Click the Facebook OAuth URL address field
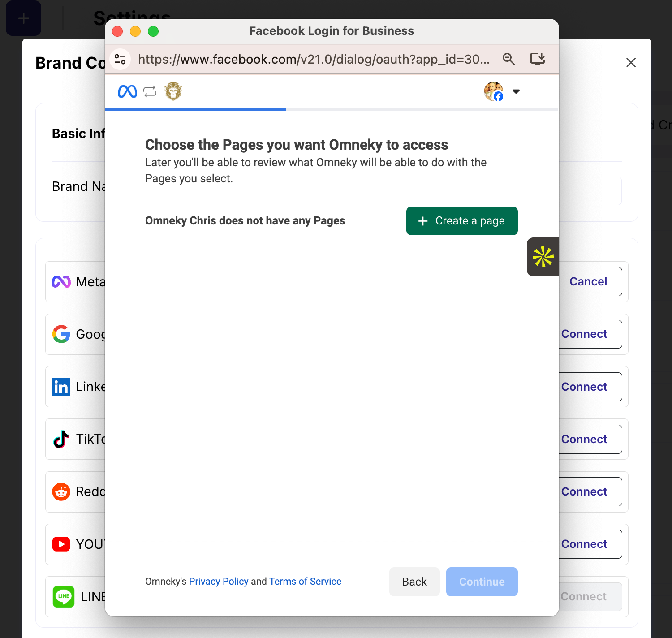The height and width of the screenshot is (638, 672). 314,59
